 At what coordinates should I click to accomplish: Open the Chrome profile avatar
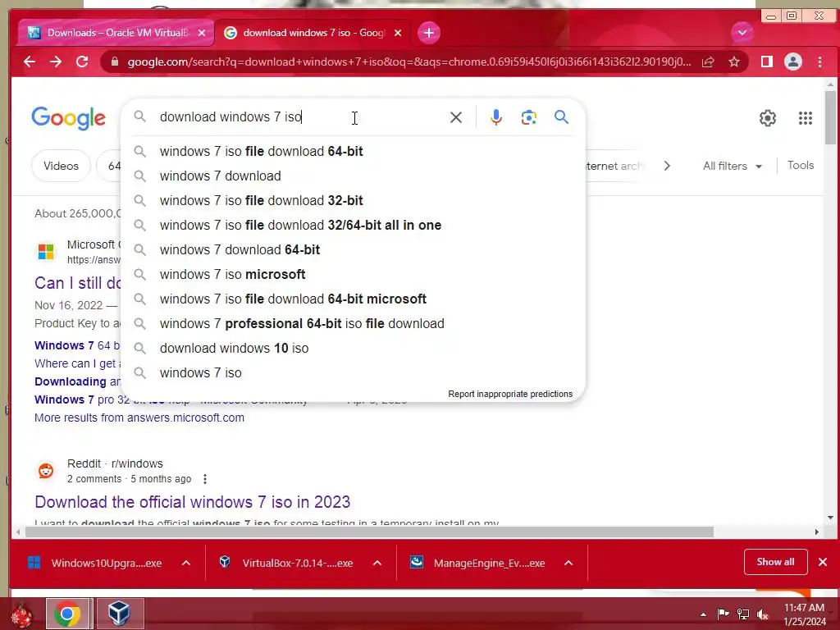793,62
